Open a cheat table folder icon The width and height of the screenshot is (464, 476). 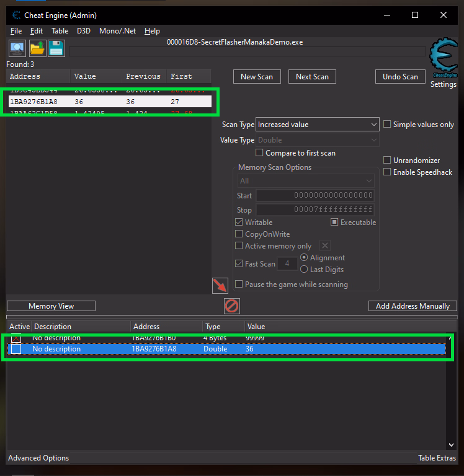pos(37,48)
